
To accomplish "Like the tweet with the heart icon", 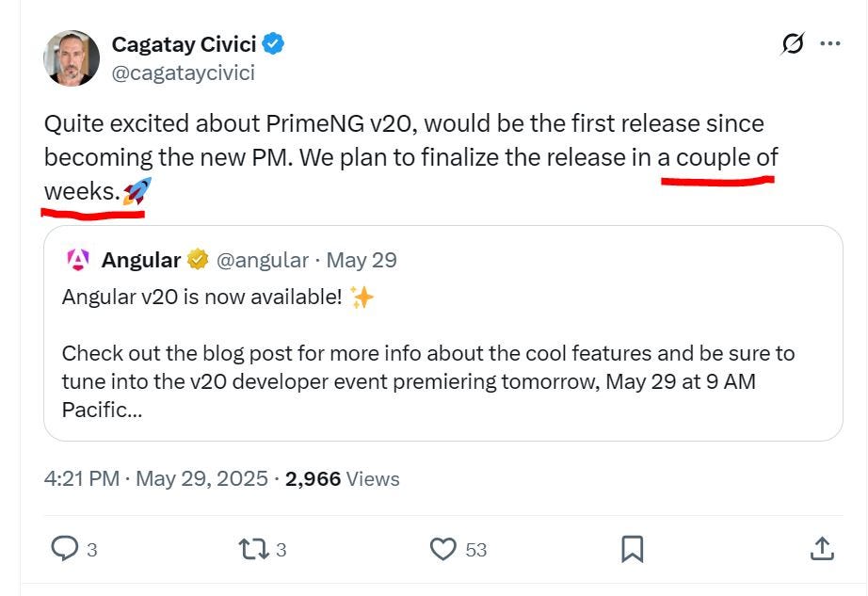I will (x=442, y=549).
